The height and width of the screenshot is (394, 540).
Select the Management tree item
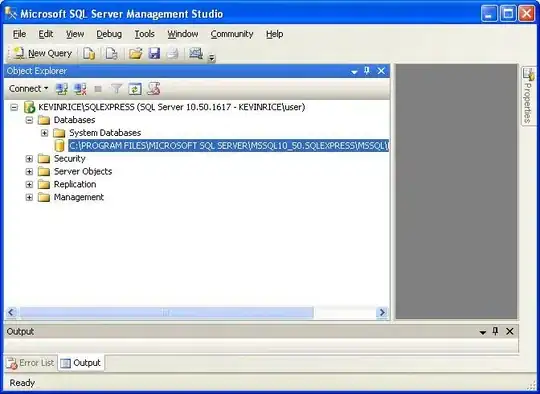[x=79, y=197]
